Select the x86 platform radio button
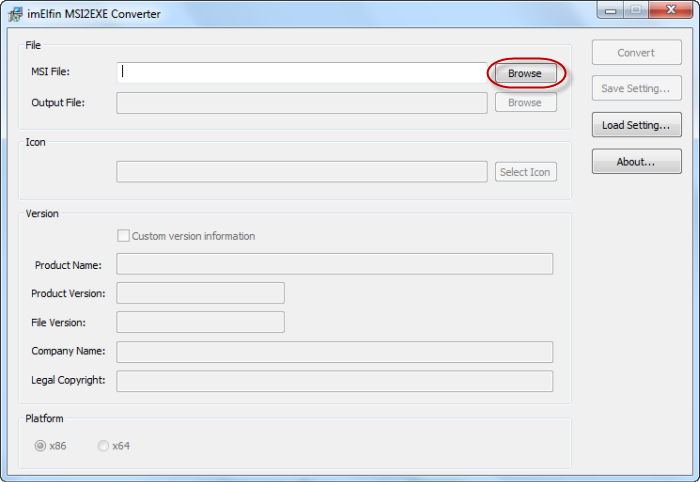Viewport: 700px width, 482px height. click(x=40, y=446)
